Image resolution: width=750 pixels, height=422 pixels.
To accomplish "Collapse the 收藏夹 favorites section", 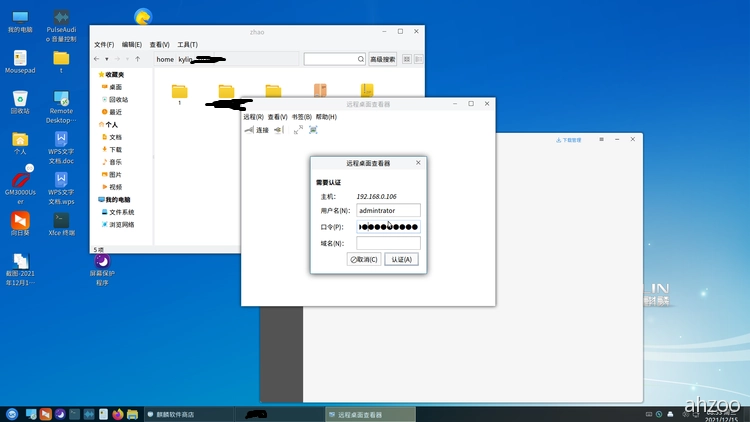I will click(111, 75).
